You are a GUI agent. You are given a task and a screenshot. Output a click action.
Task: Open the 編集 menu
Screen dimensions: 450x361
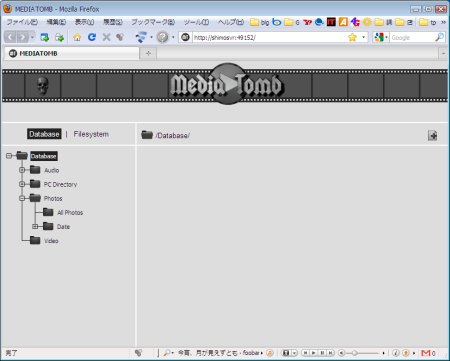click(56, 22)
